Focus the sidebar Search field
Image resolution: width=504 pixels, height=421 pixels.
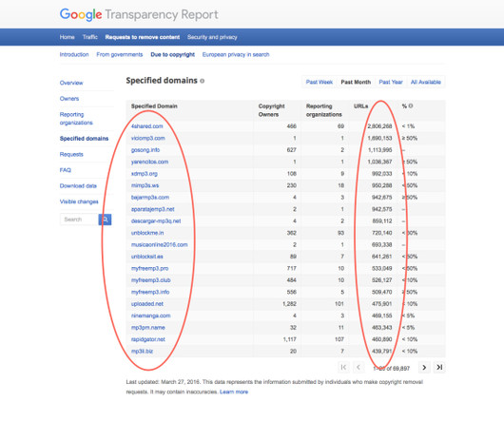pos(79,220)
